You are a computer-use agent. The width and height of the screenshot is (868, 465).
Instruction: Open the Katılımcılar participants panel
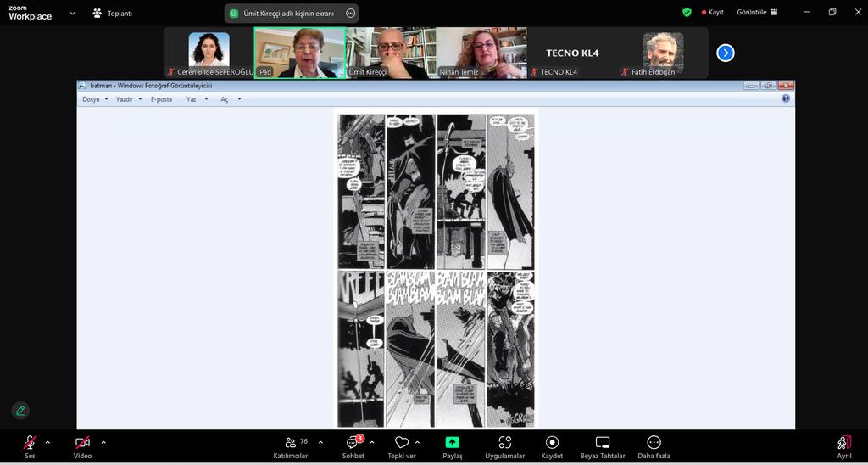pyautogui.click(x=291, y=446)
